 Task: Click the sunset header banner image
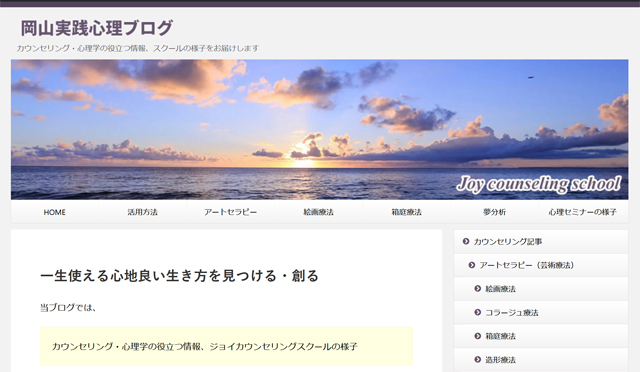coord(319,129)
